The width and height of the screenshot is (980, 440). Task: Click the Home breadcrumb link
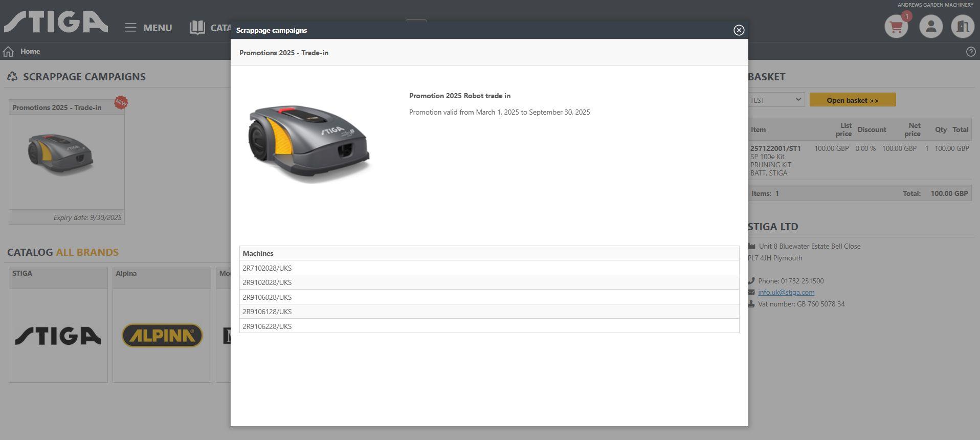(30, 51)
